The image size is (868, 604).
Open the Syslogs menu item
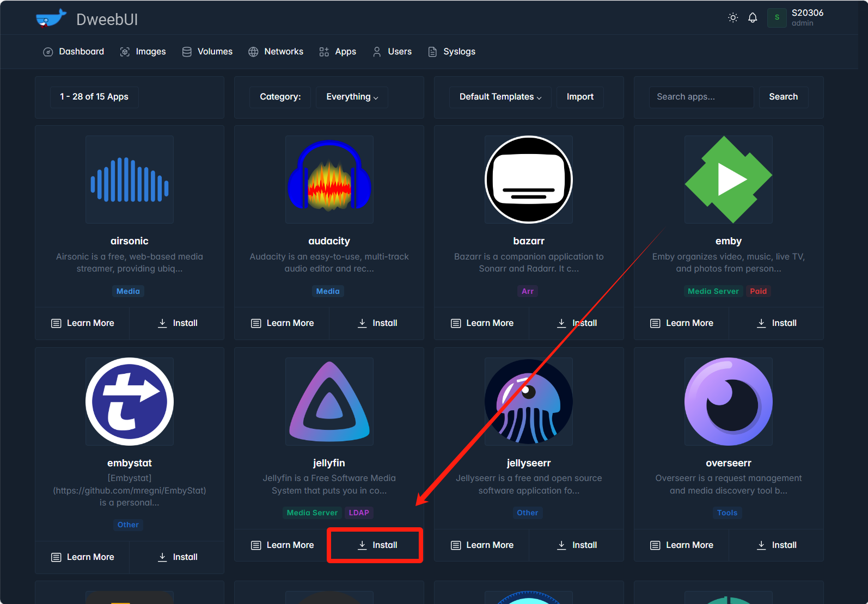tap(451, 52)
